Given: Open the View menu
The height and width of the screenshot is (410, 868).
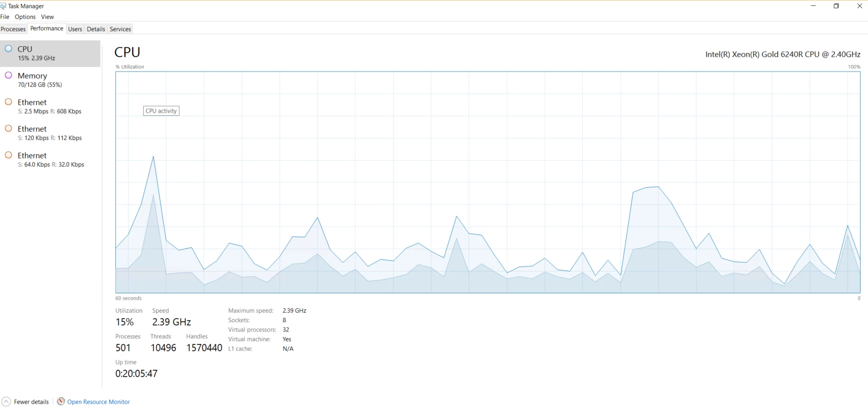Looking at the screenshot, I should pyautogui.click(x=47, y=17).
